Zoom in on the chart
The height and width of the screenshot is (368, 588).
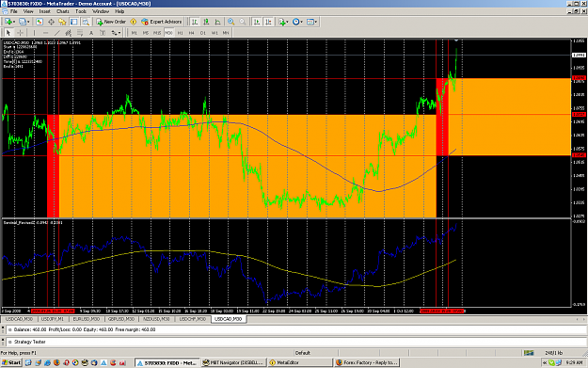[231, 22]
